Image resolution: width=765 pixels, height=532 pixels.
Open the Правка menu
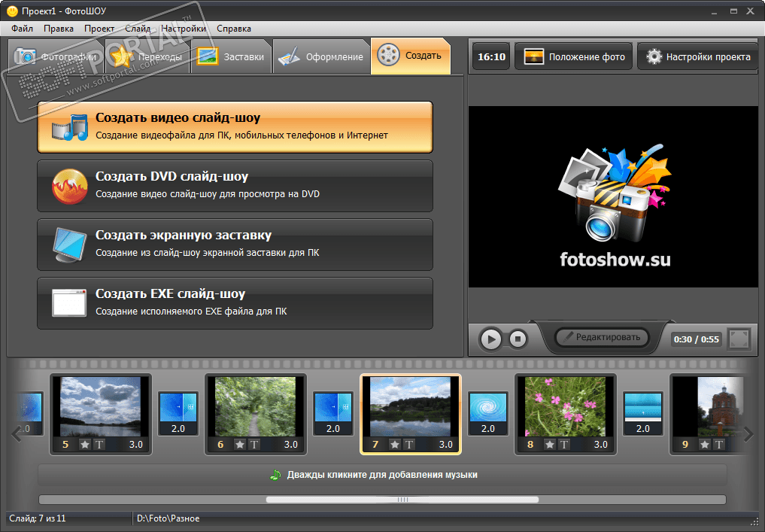tap(59, 29)
